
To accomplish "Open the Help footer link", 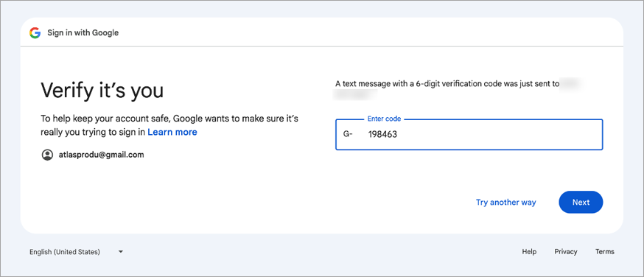I will [x=529, y=251].
